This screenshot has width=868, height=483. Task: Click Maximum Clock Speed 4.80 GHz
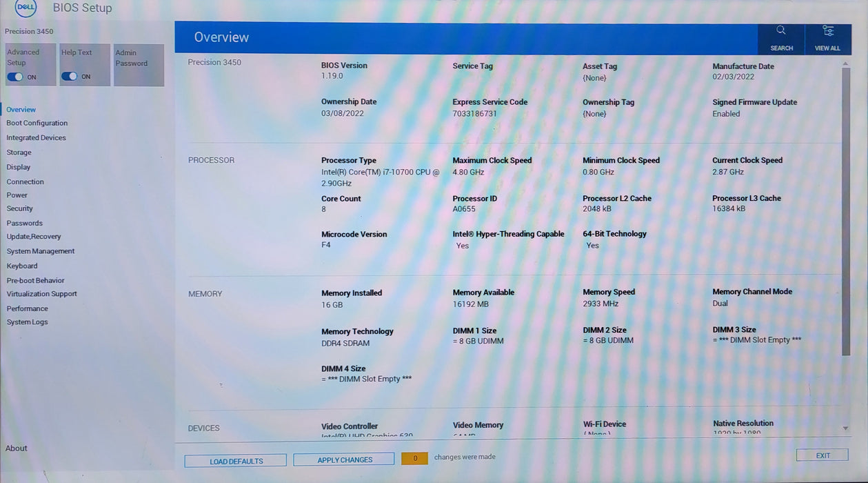[468, 172]
